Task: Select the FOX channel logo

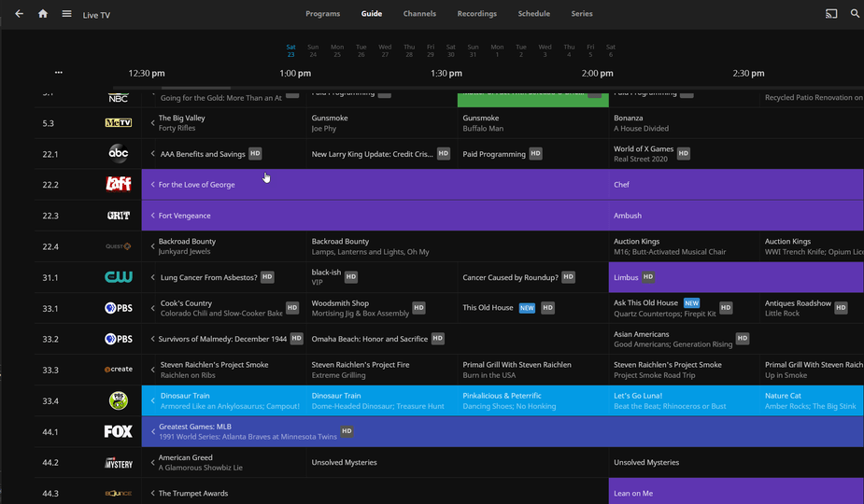Action: [x=119, y=431]
